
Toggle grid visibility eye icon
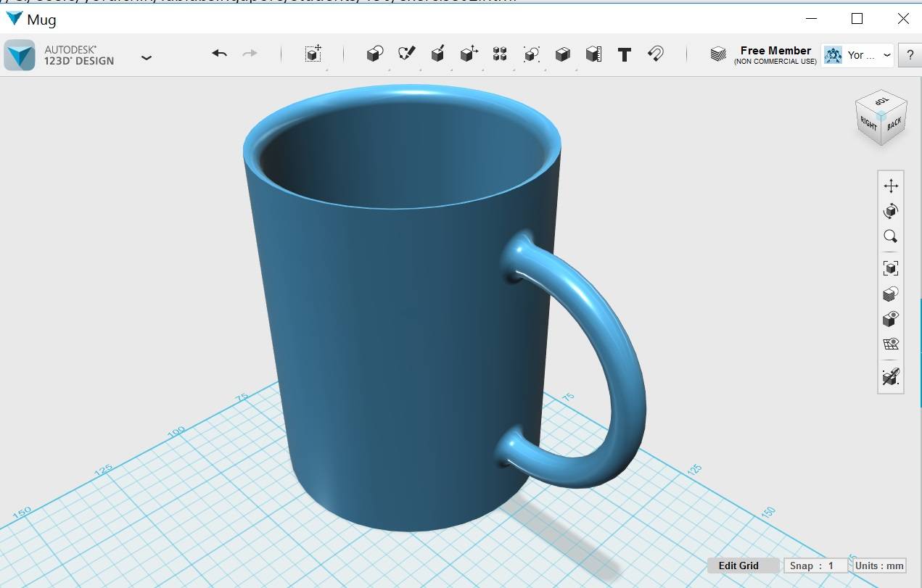891,344
